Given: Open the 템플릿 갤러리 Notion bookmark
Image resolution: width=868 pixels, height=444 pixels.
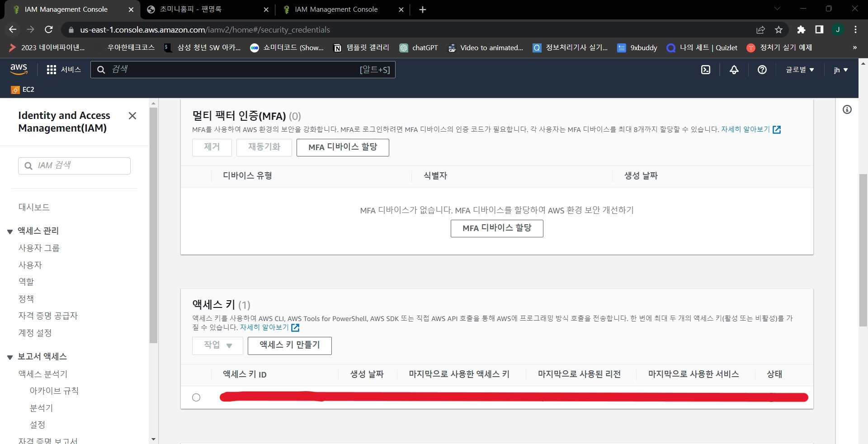Looking at the screenshot, I should (x=361, y=47).
